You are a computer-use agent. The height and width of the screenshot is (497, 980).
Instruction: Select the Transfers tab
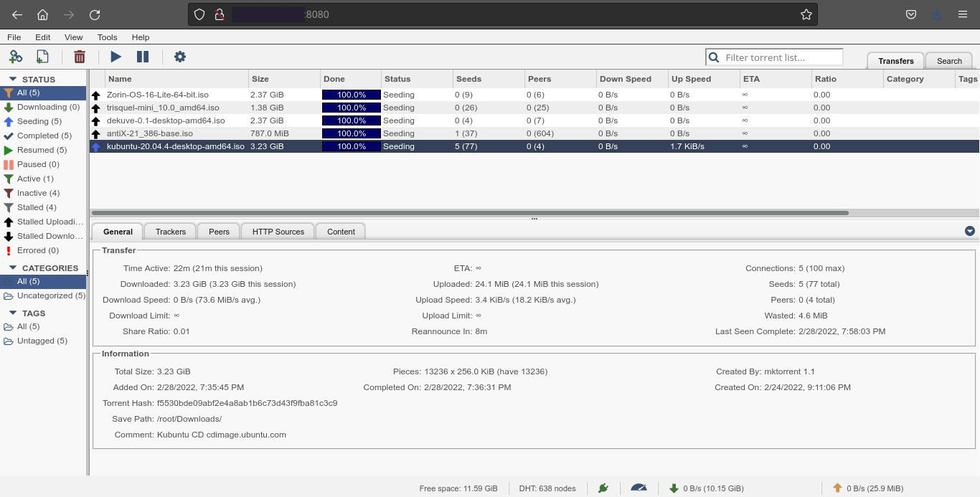tap(895, 61)
